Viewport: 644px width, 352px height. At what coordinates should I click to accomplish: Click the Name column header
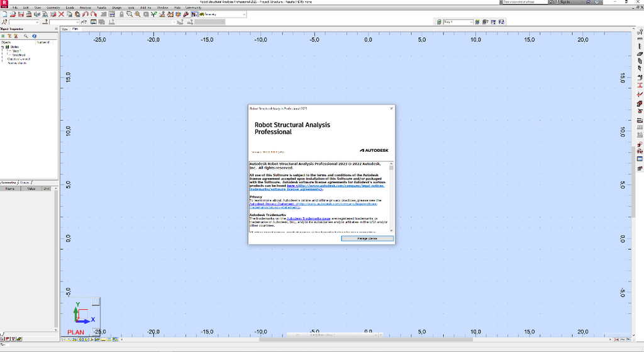(10, 189)
